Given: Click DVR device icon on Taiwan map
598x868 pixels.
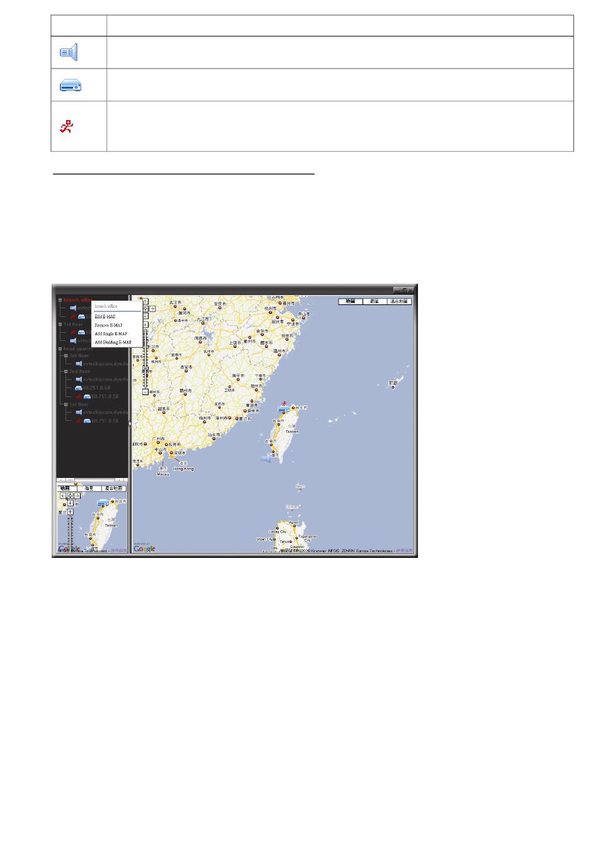Looking at the screenshot, I should pos(284,409).
